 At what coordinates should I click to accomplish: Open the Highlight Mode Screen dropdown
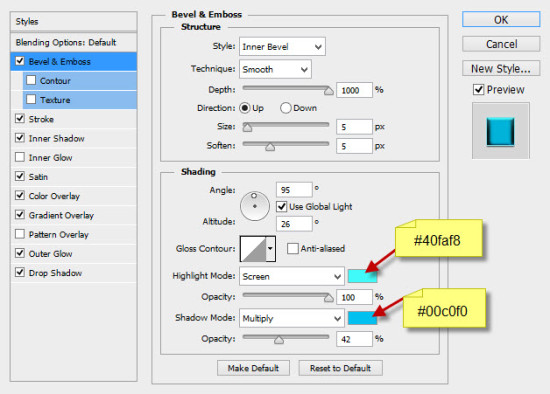click(291, 276)
